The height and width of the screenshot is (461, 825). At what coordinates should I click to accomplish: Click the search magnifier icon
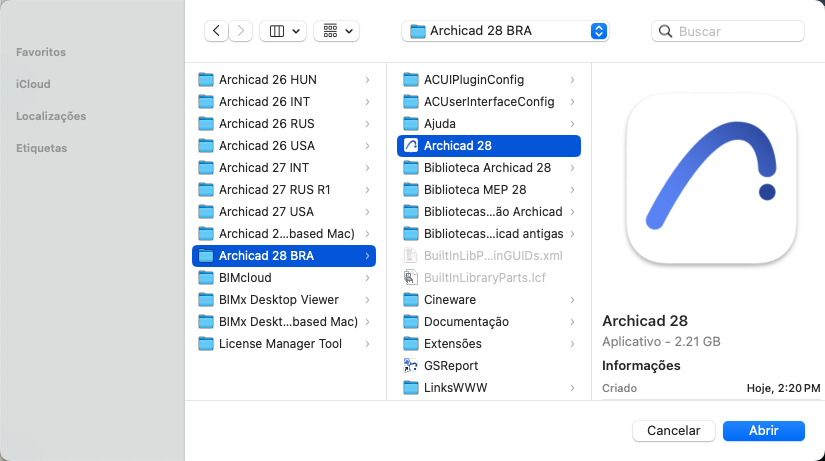666,32
